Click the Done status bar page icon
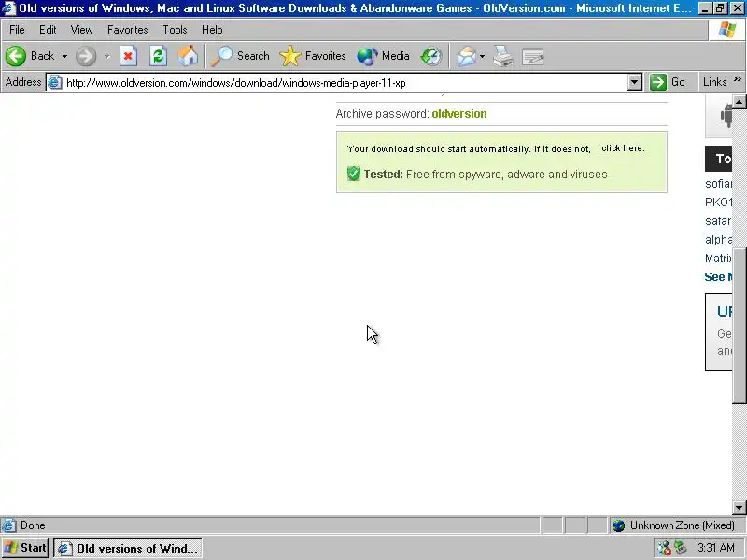 tap(8, 525)
